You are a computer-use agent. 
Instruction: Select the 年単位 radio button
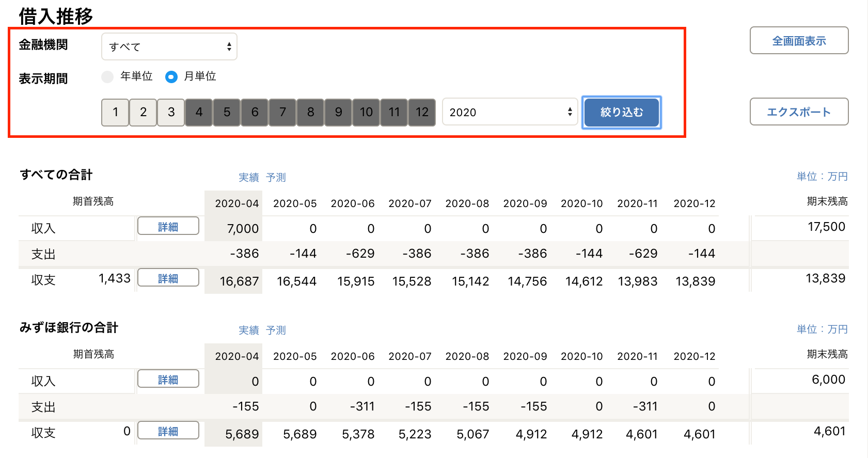click(x=107, y=77)
